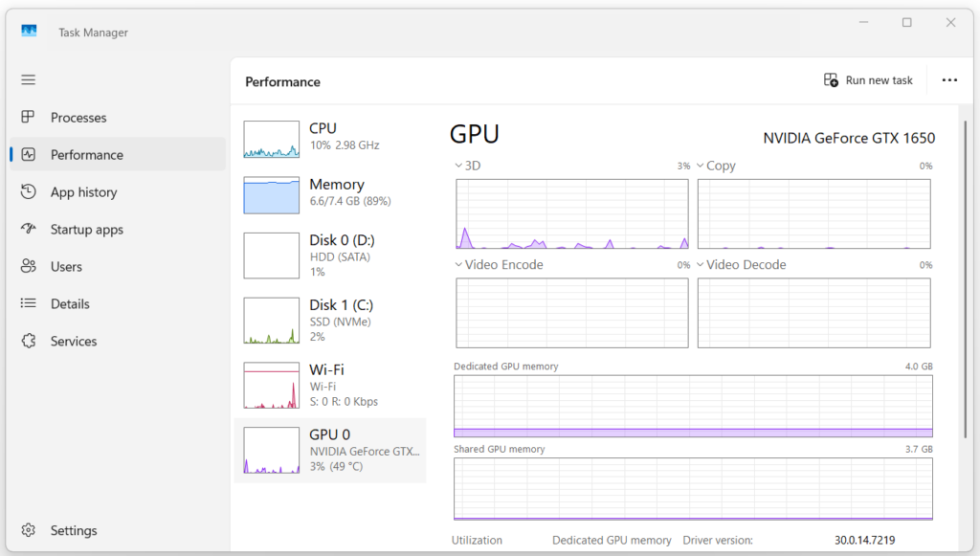Screen dimensions: 980x556
Task: Click the Performance page header title
Action: (282, 82)
